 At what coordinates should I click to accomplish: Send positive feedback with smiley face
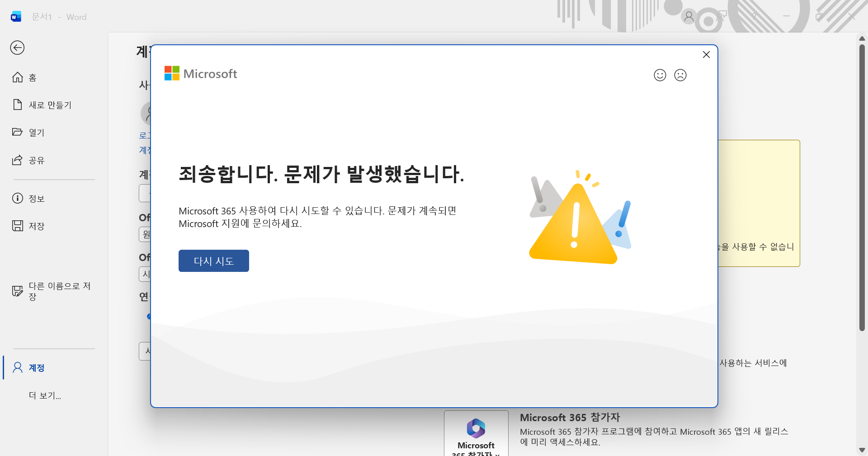(x=660, y=75)
